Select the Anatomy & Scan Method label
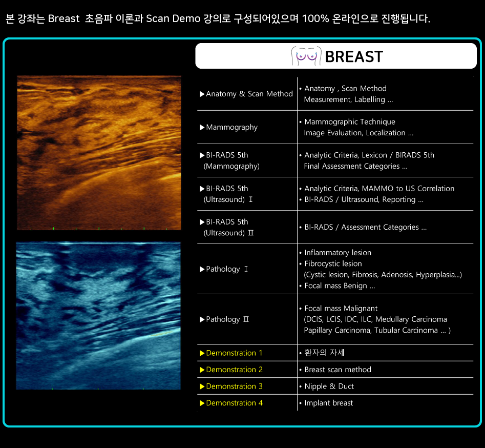The image size is (485, 448). point(249,94)
